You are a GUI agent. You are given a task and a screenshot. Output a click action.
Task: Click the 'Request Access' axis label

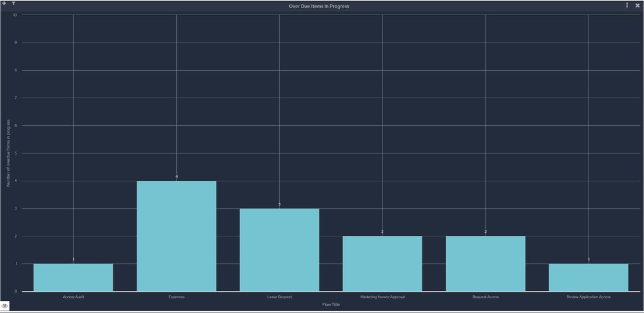tap(485, 297)
